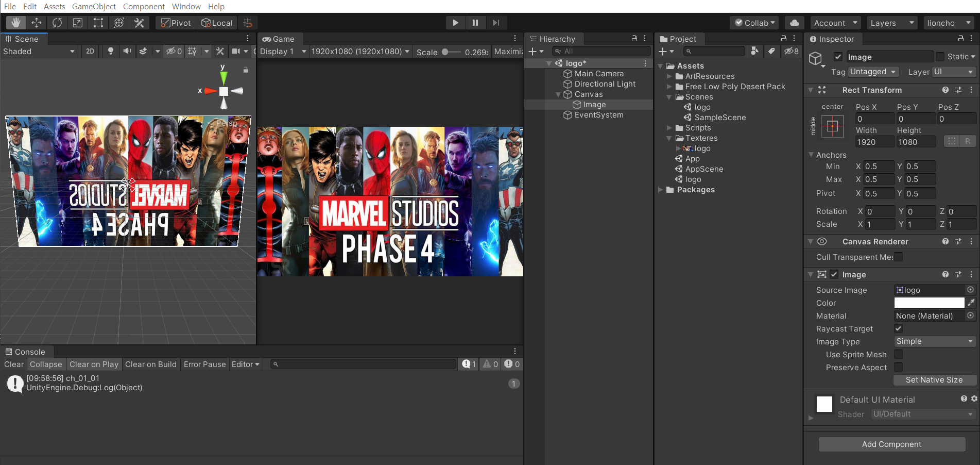Toggle Collapse in Console
The image size is (980, 465).
(x=46, y=364)
